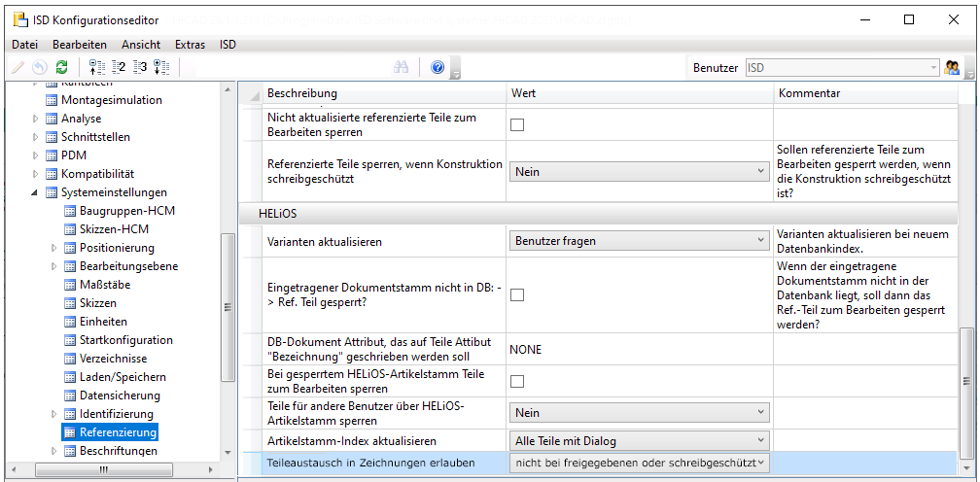Click the expand tree to level 2 icon
The image size is (980, 482).
[119, 67]
